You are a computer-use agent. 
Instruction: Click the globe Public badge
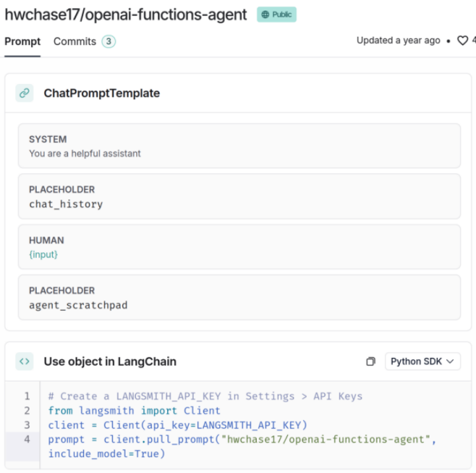pos(276,15)
